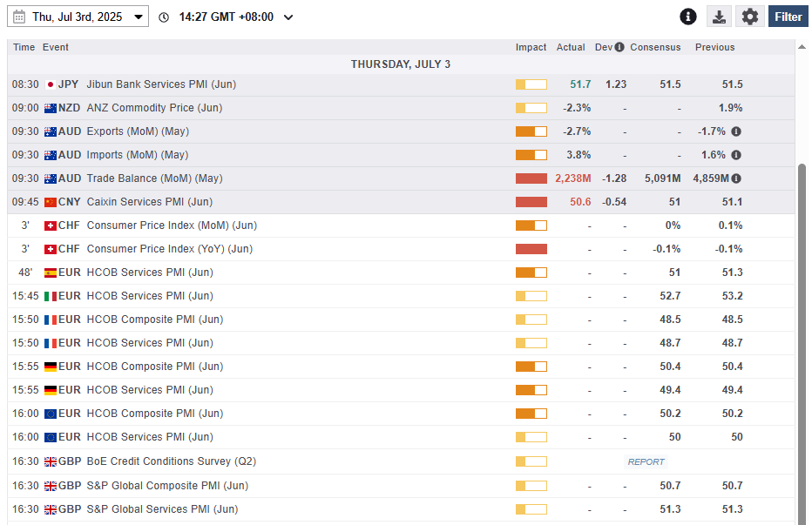Open settings with the gear icon
812x525 pixels.
[750, 17]
